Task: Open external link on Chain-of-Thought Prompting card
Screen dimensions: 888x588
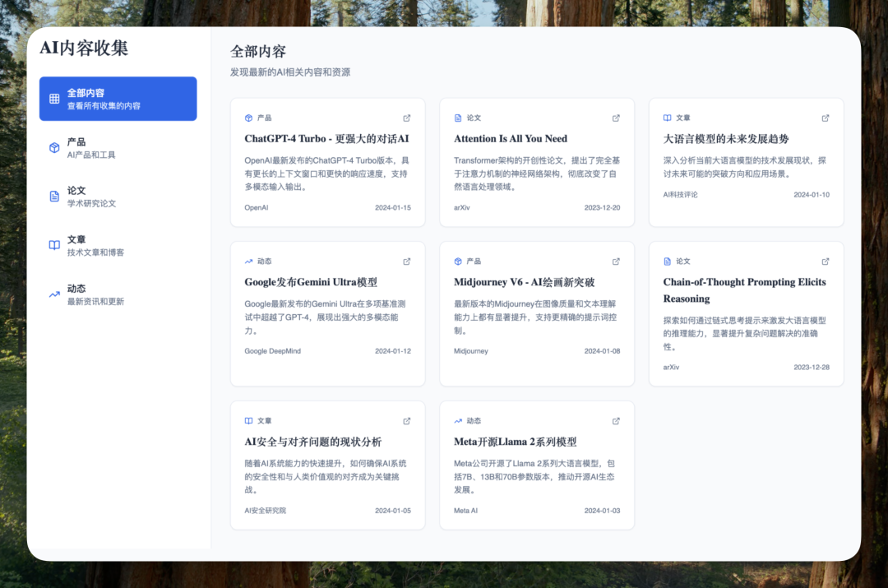Action: pos(826,262)
